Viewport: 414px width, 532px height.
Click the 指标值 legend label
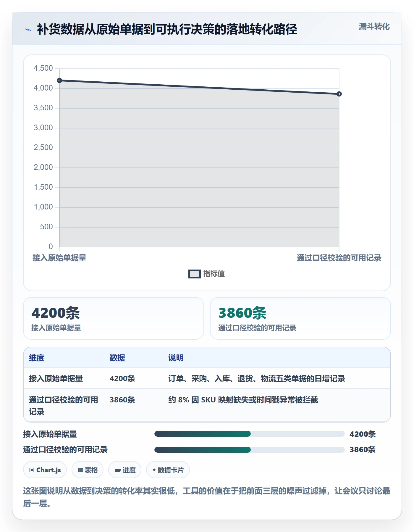click(214, 274)
